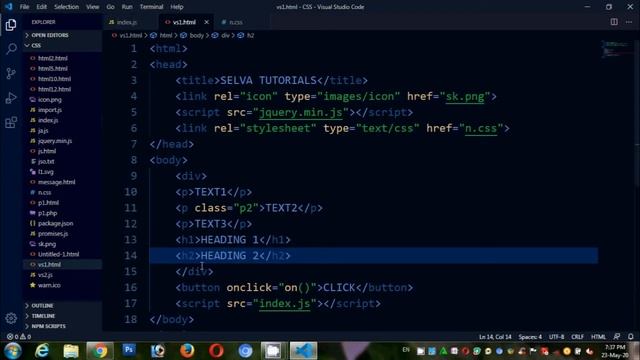Open the Run and Debug view
Image resolution: width=640 pixels, height=360 pixels.
pos(11,98)
